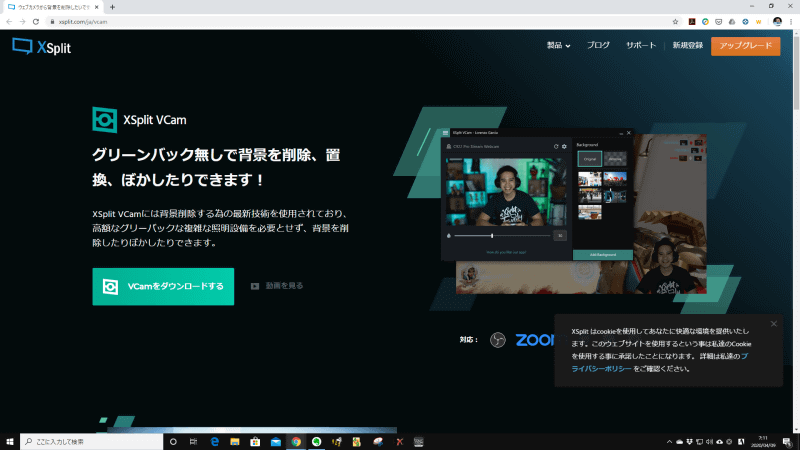
Task: Click the taskbar clock
Action: coord(763,442)
